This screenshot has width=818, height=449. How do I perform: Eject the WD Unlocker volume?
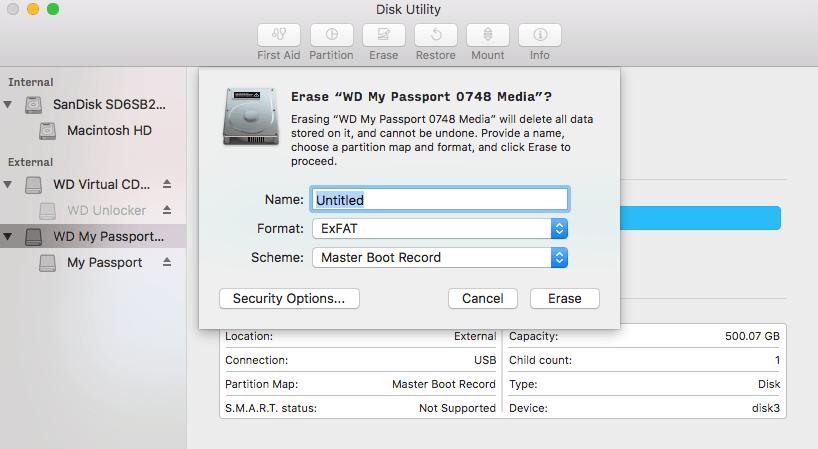167,210
